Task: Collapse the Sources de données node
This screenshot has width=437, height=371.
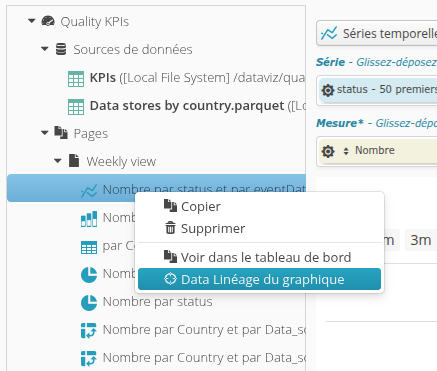Action: (45, 49)
